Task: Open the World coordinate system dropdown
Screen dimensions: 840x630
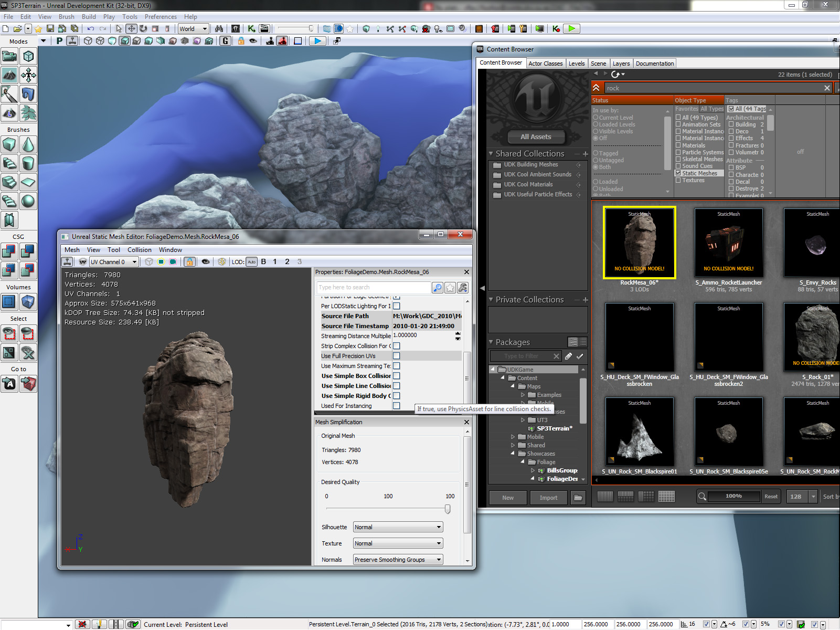Action: 194,28
